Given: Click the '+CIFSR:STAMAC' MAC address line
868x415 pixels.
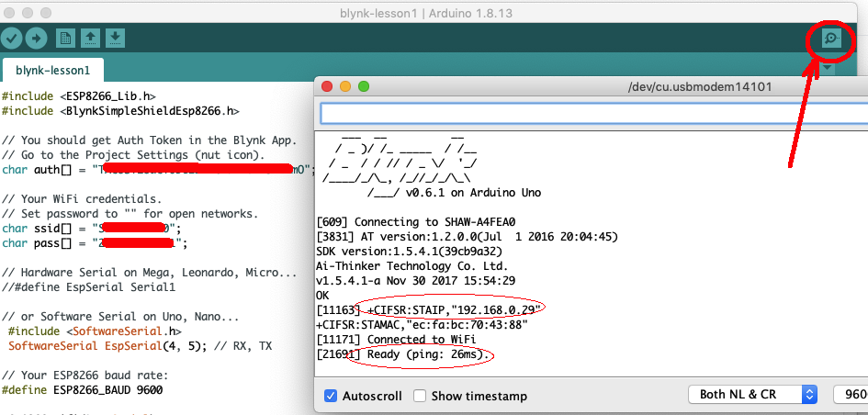Looking at the screenshot, I should point(422,324).
